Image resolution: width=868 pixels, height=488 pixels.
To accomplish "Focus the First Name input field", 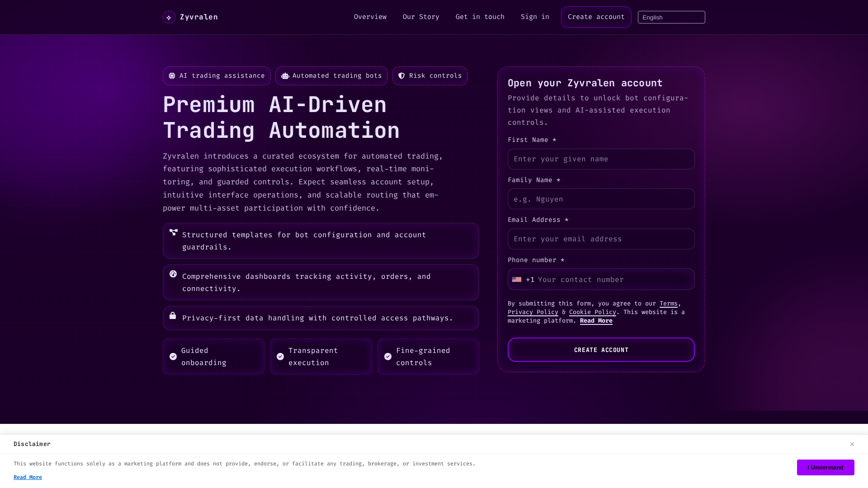I will pyautogui.click(x=601, y=159).
